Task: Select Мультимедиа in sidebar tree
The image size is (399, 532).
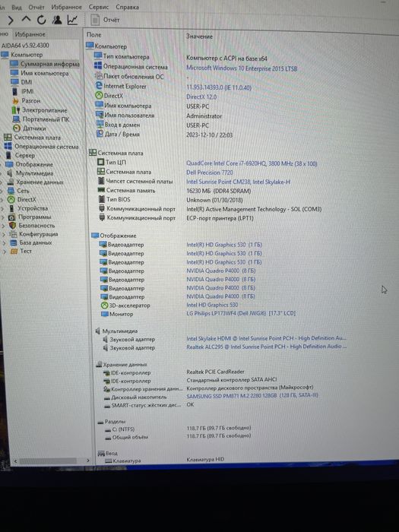Action: coord(30,173)
